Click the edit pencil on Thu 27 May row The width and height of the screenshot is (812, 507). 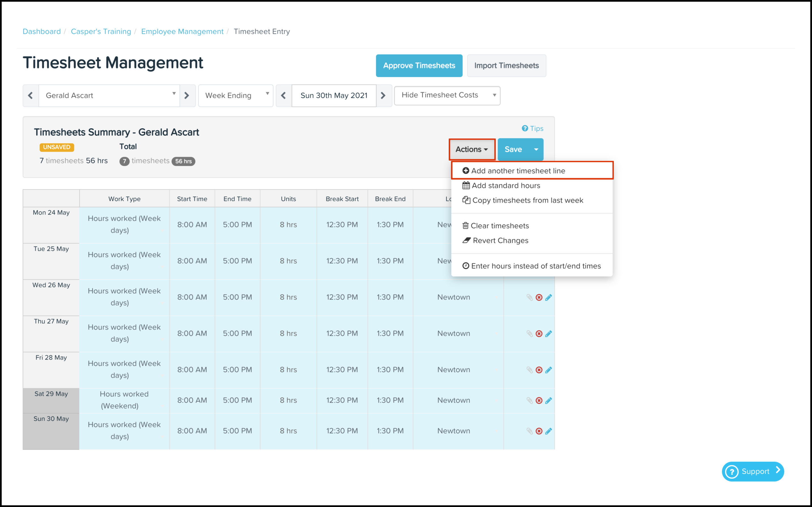point(548,334)
